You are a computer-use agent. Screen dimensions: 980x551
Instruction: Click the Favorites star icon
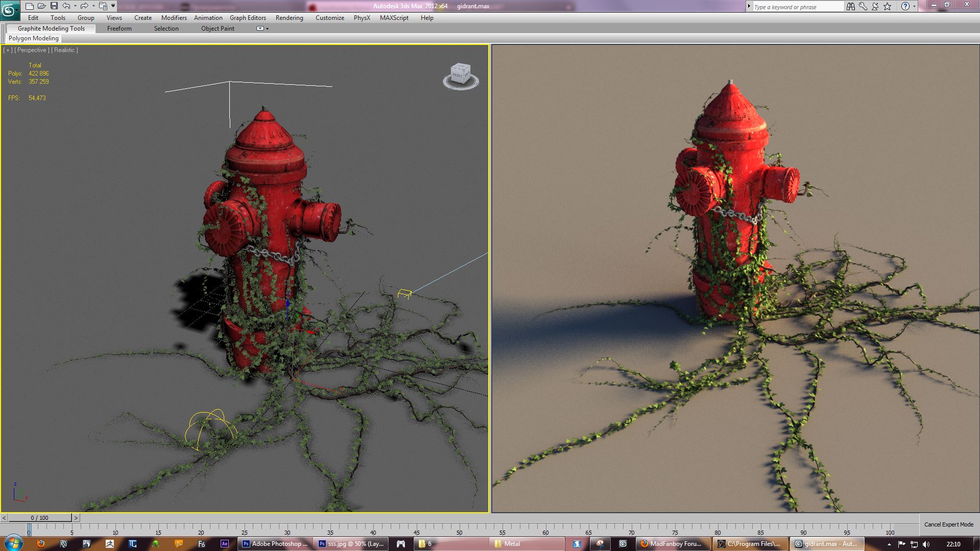point(887,7)
